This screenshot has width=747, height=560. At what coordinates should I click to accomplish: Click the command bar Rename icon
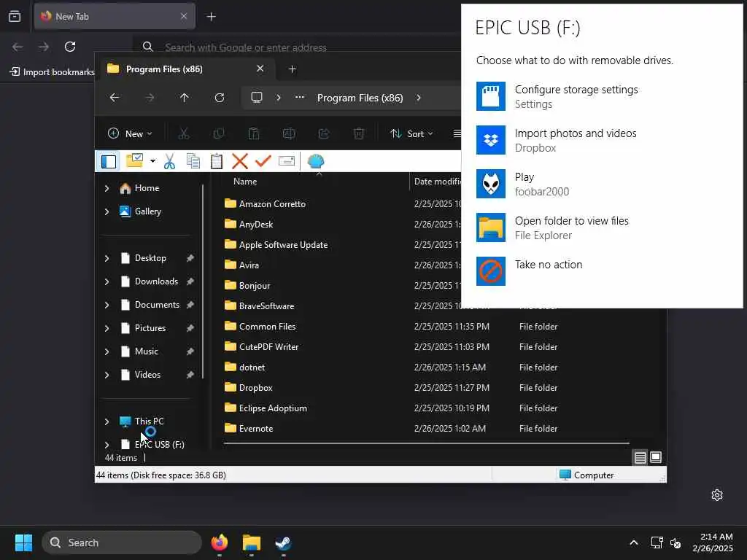click(x=289, y=134)
